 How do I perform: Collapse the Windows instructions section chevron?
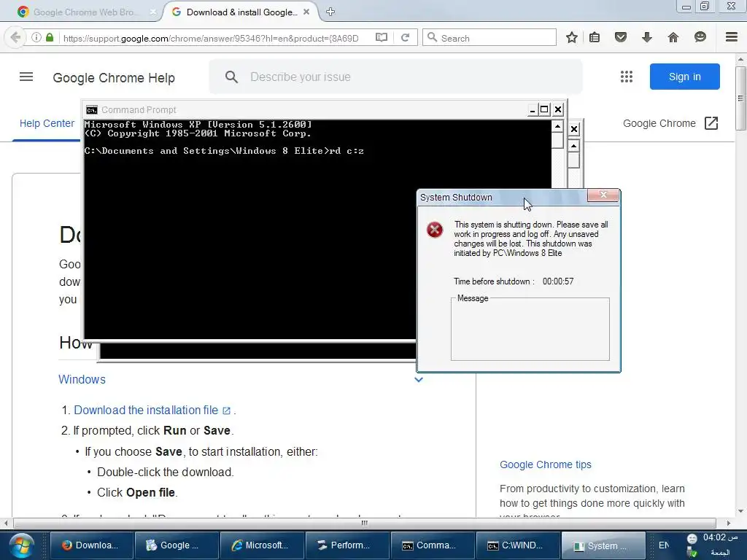(x=419, y=379)
